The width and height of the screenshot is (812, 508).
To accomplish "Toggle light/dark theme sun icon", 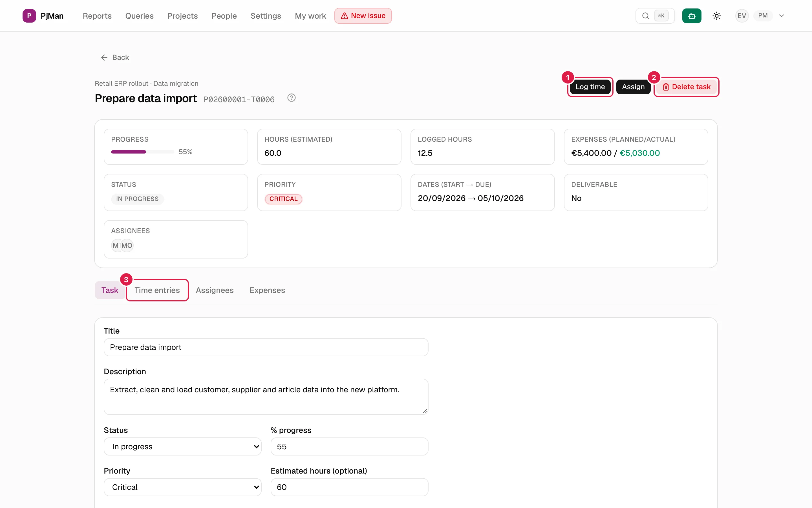I will pos(716,16).
